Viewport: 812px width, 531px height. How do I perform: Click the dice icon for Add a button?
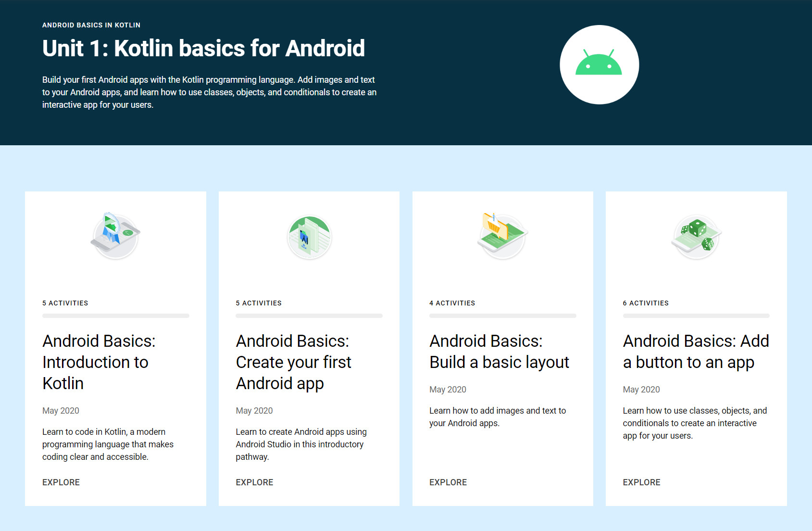(x=696, y=237)
